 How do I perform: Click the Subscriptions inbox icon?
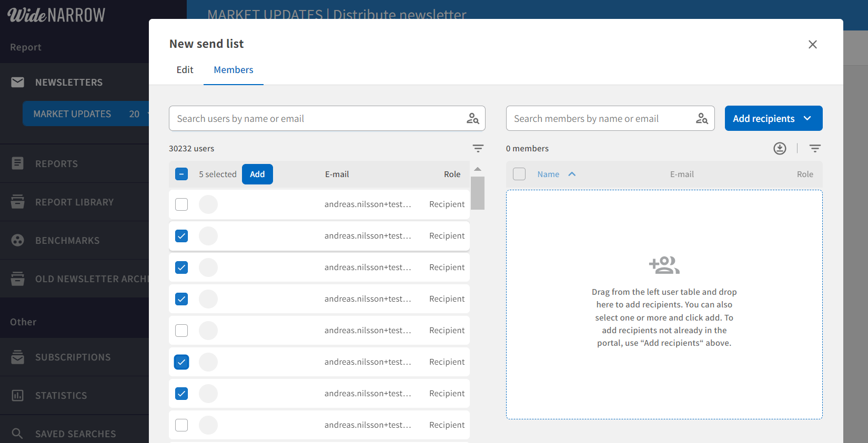pos(17,357)
